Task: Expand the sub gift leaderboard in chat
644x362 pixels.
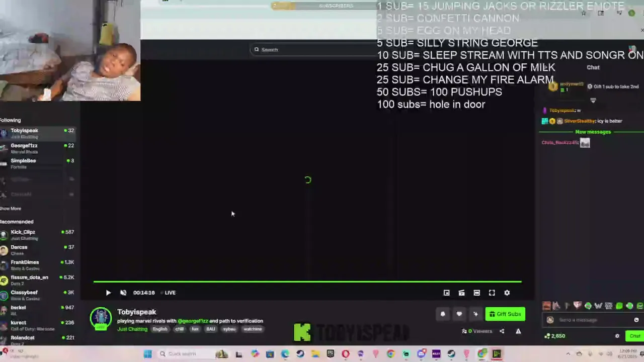Action: click(x=593, y=101)
